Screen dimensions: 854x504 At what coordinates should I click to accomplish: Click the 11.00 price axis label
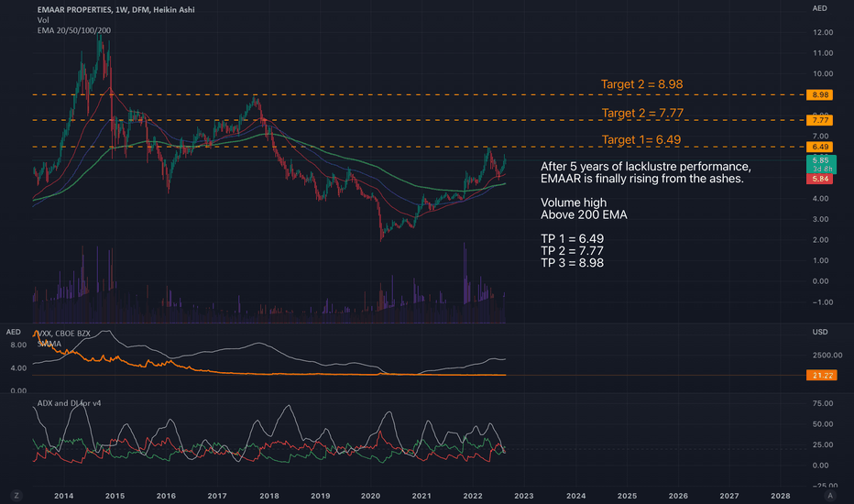[x=823, y=53]
